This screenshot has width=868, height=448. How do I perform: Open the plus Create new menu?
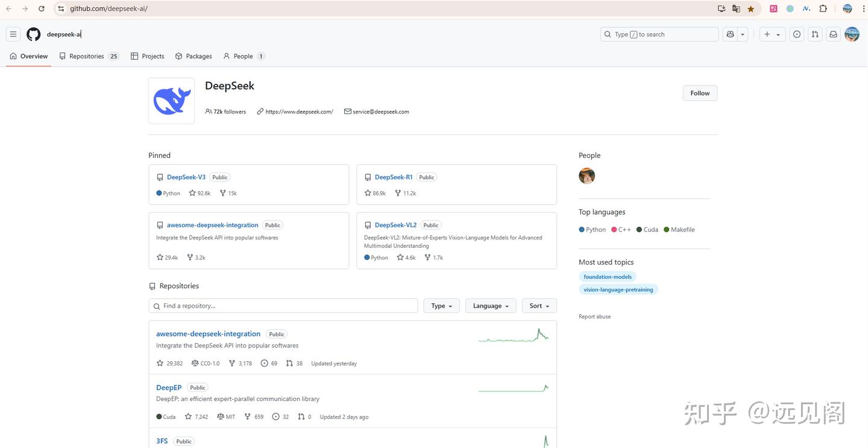click(x=772, y=34)
